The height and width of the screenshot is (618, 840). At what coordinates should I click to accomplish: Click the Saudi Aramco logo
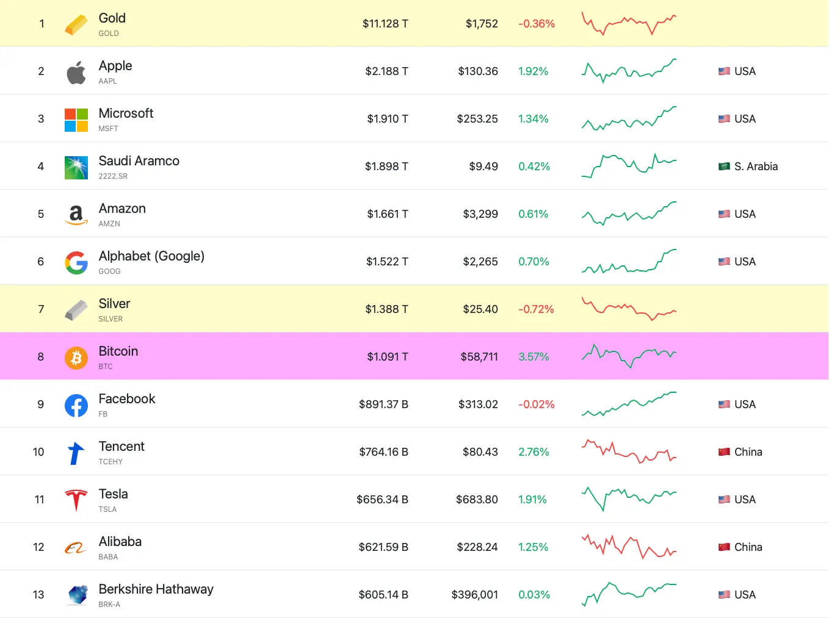tap(76, 168)
